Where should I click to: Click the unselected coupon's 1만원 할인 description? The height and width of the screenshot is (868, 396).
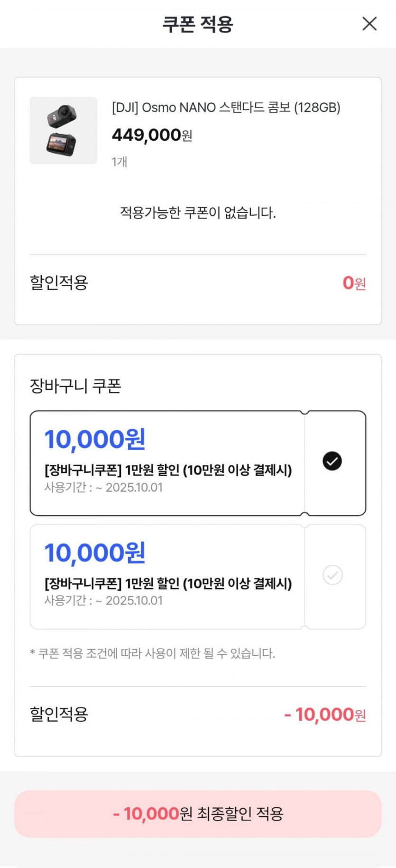[168, 583]
